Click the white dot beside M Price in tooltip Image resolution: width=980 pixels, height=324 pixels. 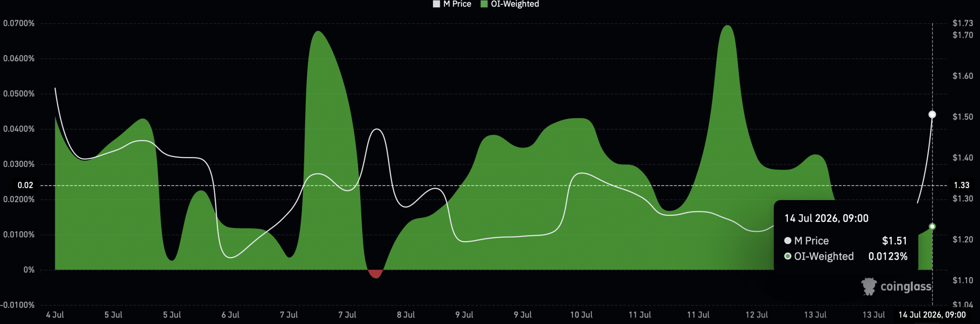coord(787,241)
